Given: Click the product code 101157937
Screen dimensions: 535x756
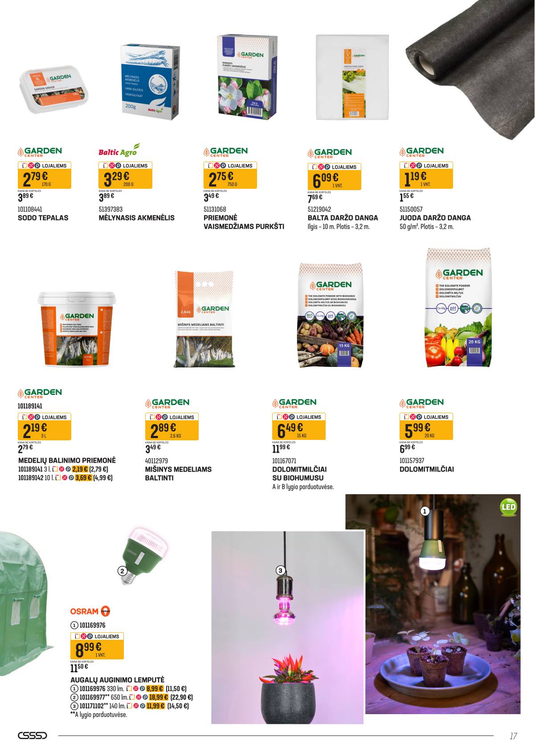Looking at the screenshot, I should point(412,461).
